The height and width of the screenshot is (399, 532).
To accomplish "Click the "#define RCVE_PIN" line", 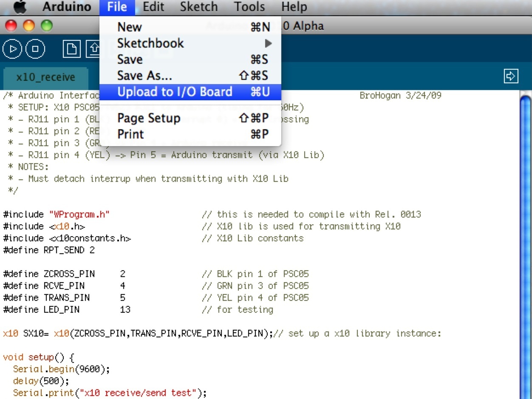I will pyautogui.click(x=156, y=286).
